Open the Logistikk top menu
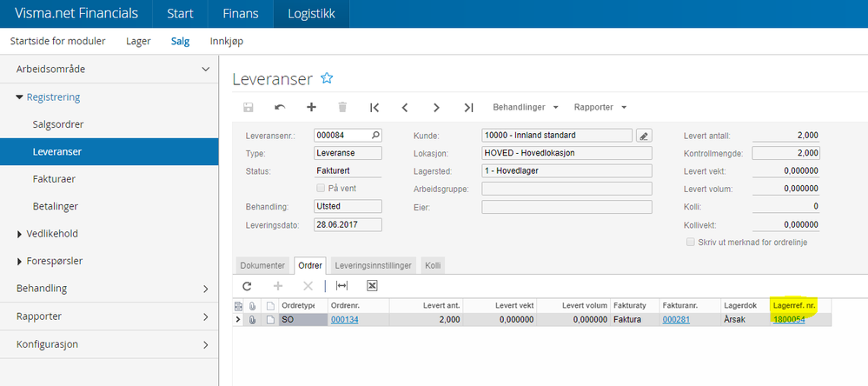The width and height of the screenshot is (868, 386). pyautogui.click(x=311, y=14)
